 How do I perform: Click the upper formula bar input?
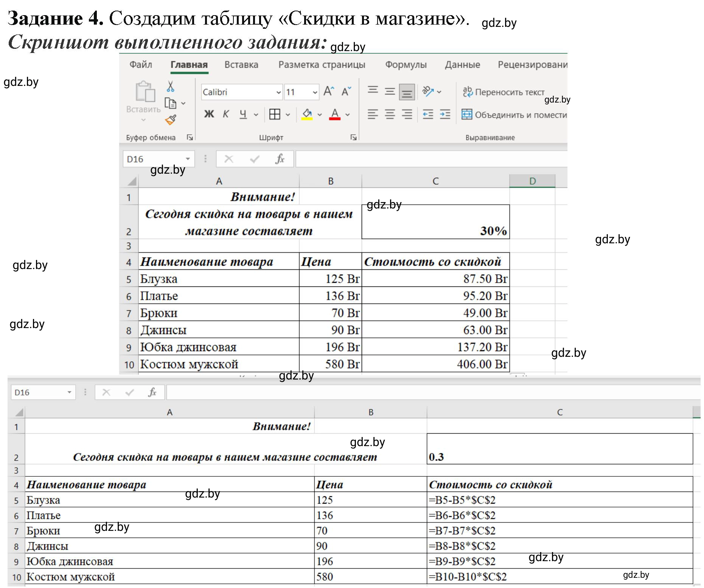tap(431, 159)
